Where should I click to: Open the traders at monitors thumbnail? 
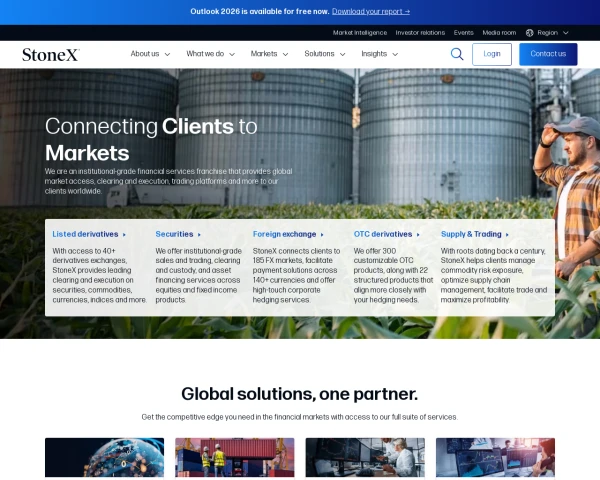[365, 457]
